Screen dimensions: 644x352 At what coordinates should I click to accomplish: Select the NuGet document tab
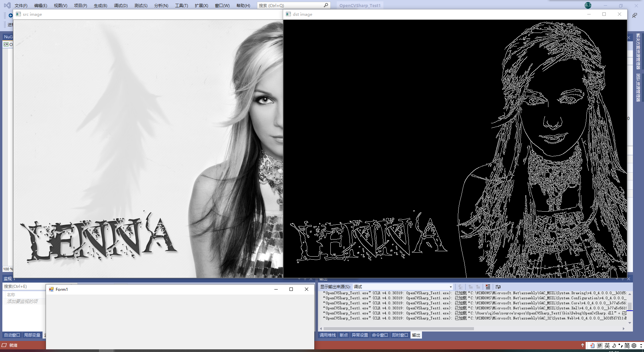click(x=8, y=37)
